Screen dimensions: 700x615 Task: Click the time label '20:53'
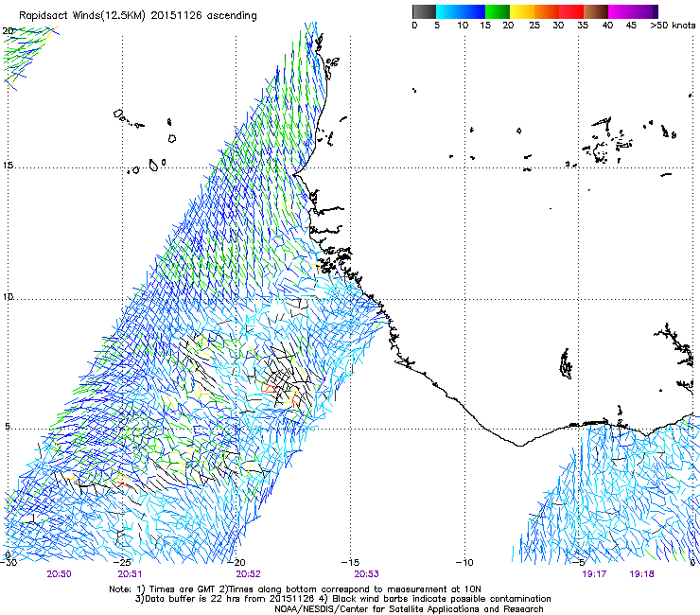coord(366,574)
